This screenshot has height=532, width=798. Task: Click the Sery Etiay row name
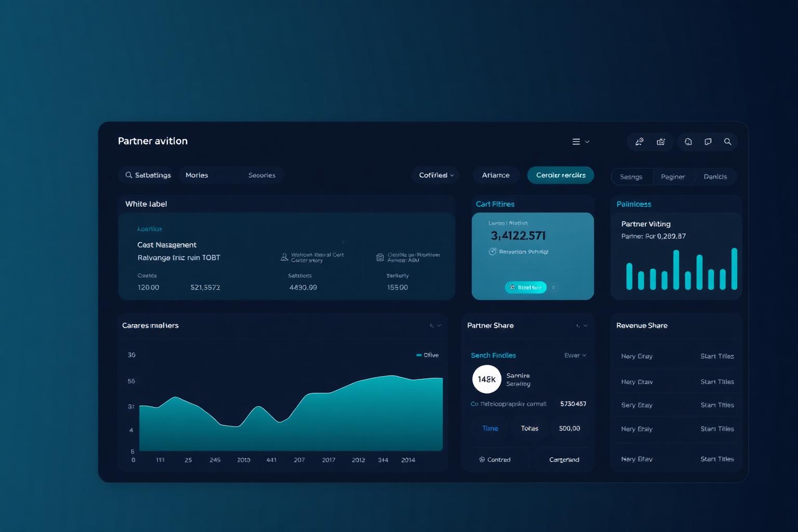tap(636, 405)
